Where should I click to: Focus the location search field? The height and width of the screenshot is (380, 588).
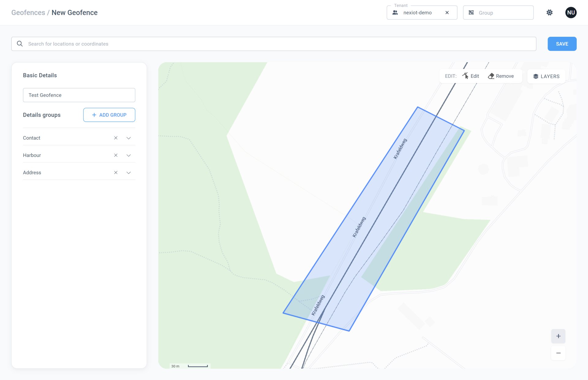tap(274, 44)
